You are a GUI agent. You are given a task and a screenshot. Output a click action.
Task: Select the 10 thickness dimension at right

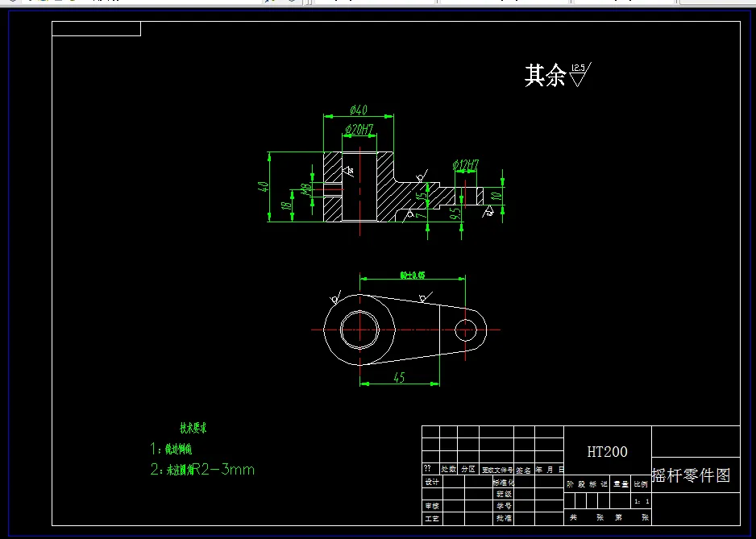(x=496, y=196)
